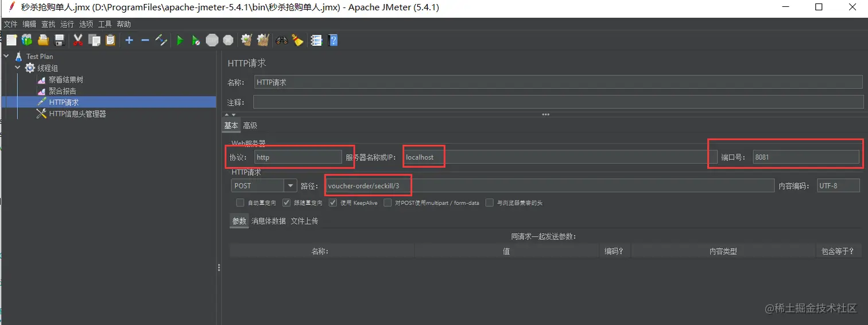
Task: Click the 端口号 field showing 8081
Action: (x=807, y=157)
